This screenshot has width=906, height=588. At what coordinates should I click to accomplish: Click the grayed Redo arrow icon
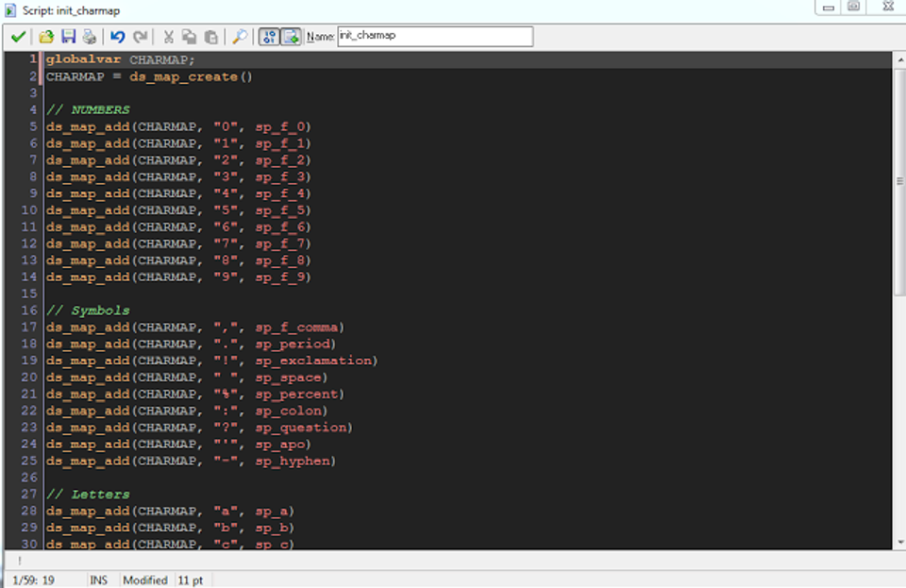tap(140, 37)
